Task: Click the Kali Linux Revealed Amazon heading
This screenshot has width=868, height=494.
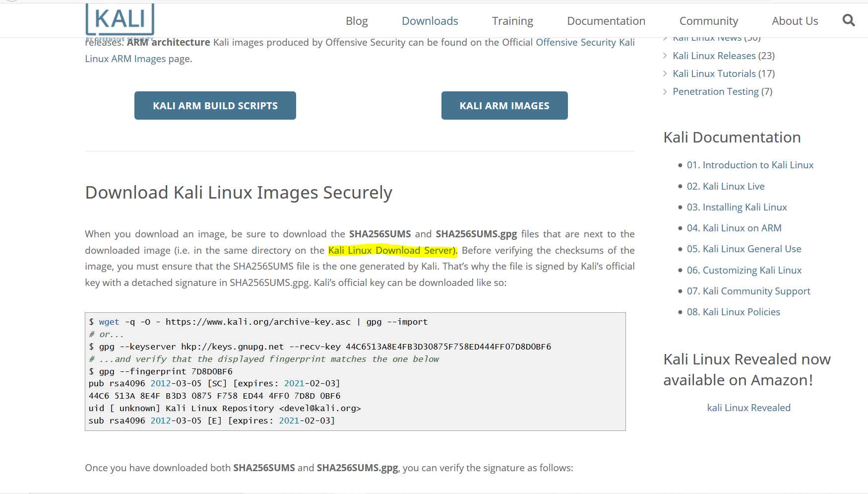Action: [x=747, y=369]
